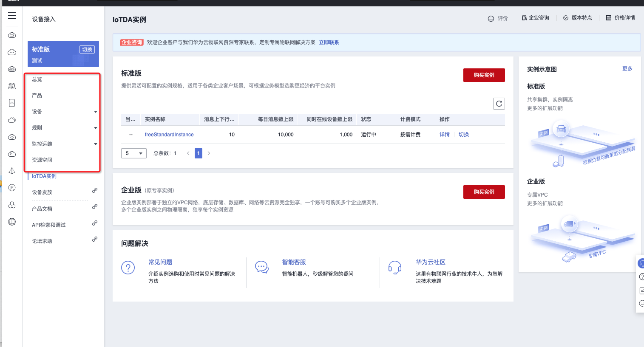Expand the 设备 submenu arrow
Screen dimensions: 644x347
pyautogui.click(x=96, y=112)
